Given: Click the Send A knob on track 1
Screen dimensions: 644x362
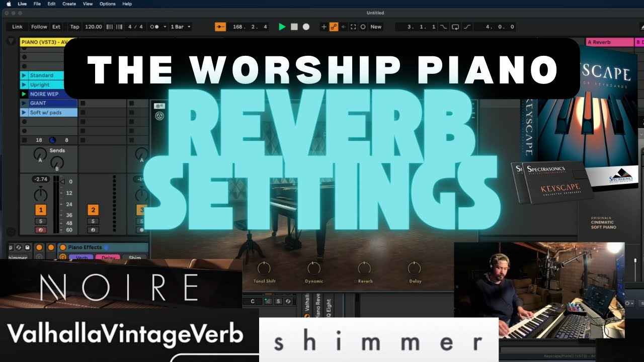Looking at the screenshot, I should point(40,154).
